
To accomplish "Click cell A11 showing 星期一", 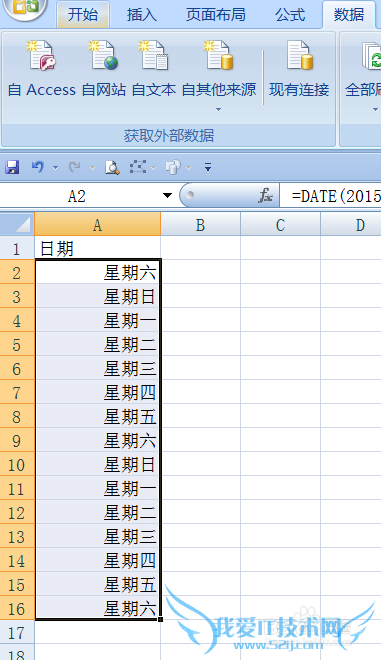I will click(x=97, y=489).
